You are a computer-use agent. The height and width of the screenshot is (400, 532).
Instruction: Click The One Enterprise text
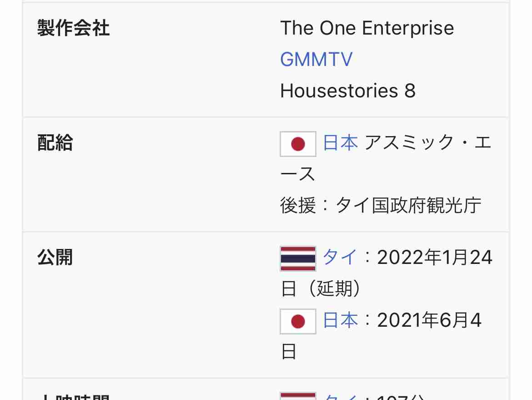point(367,28)
